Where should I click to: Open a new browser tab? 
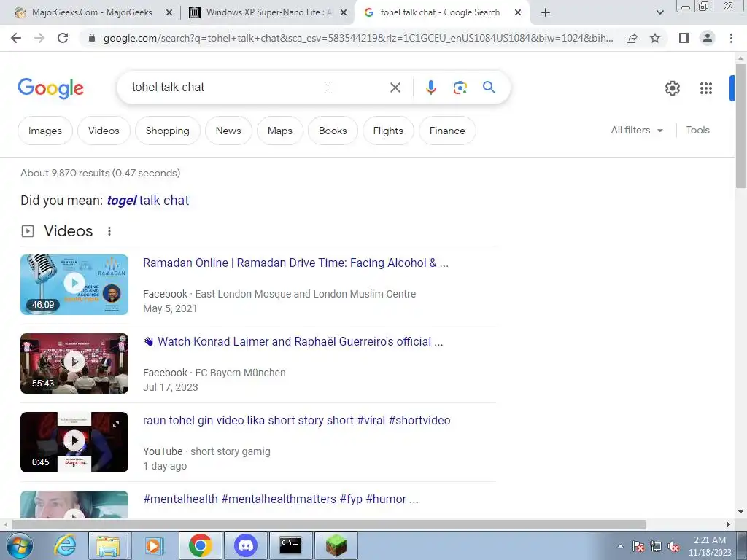click(x=546, y=13)
